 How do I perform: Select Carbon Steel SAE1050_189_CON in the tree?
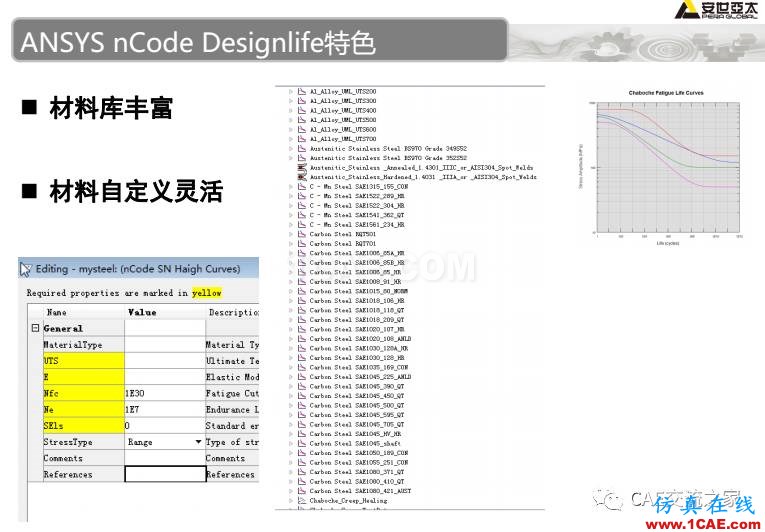click(359, 453)
